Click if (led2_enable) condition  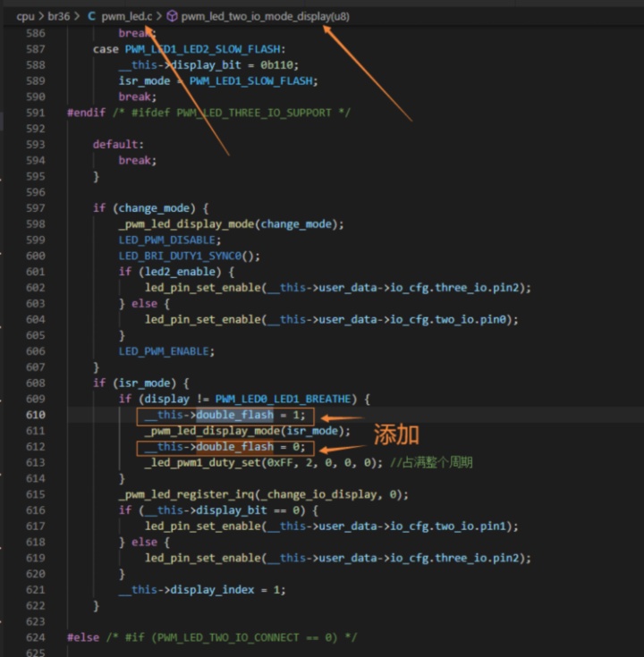click(x=176, y=272)
